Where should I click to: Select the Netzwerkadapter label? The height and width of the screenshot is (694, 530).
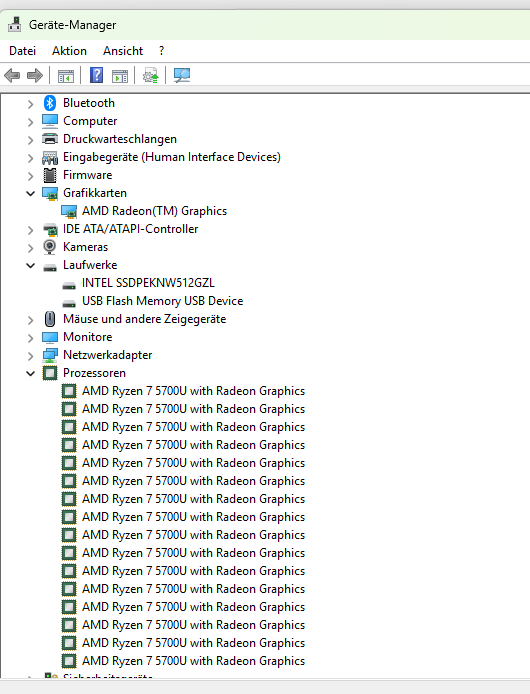point(108,355)
